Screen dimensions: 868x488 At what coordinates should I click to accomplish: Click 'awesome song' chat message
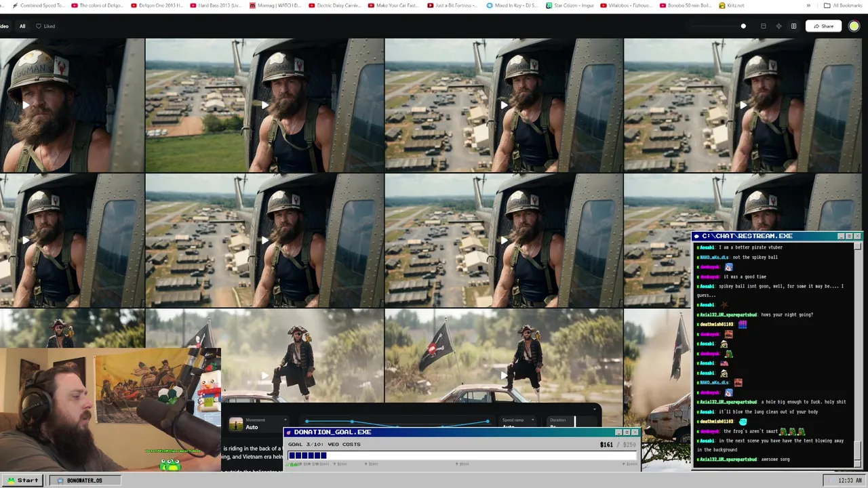pos(775,460)
